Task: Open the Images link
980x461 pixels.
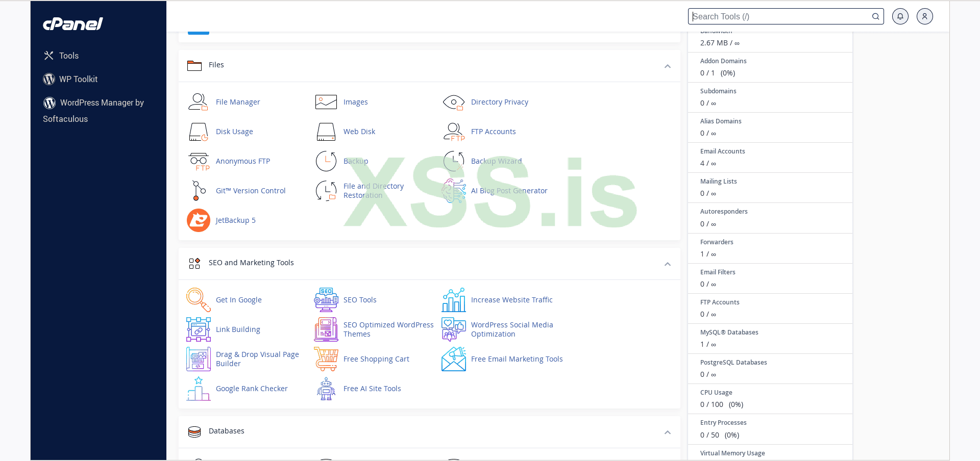Action: [x=356, y=102]
